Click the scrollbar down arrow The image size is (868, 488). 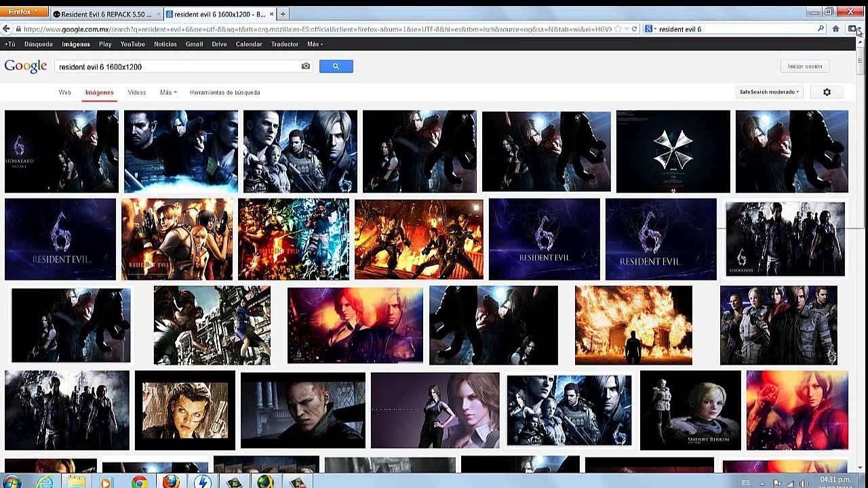(x=860, y=467)
